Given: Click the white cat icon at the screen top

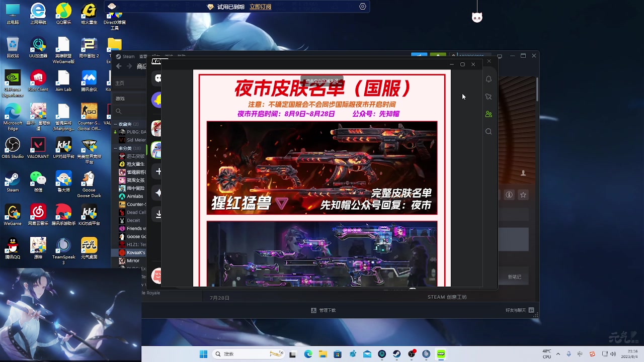Looking at the screenshot, I should 477,18.
